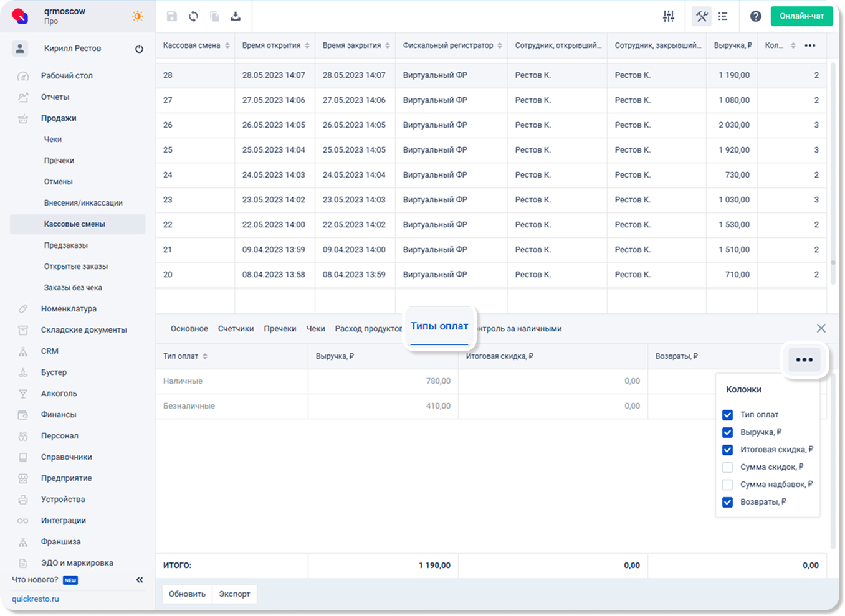
Task: Sort by Кассовая смена column arrows
Action: pos(227,45)
